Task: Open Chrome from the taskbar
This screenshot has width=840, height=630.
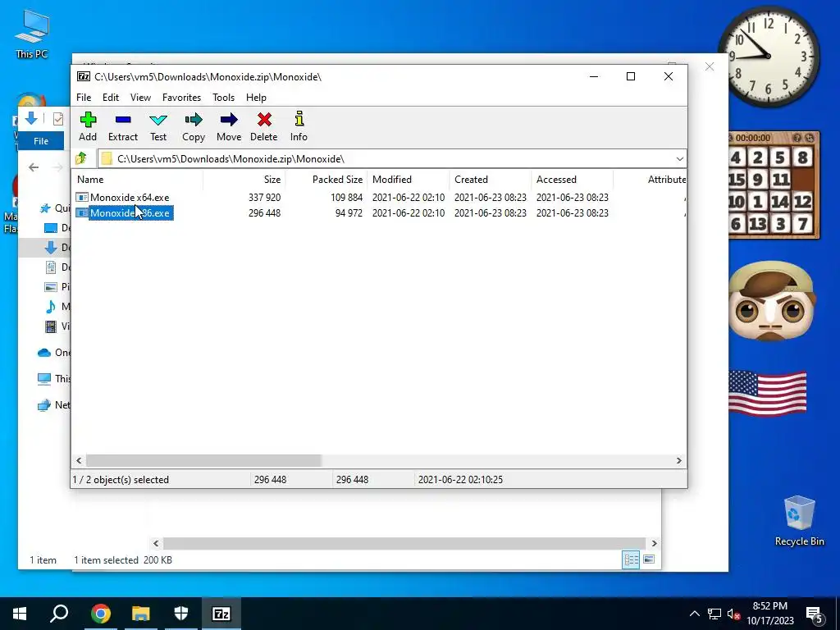Action: tap(100, 614)
